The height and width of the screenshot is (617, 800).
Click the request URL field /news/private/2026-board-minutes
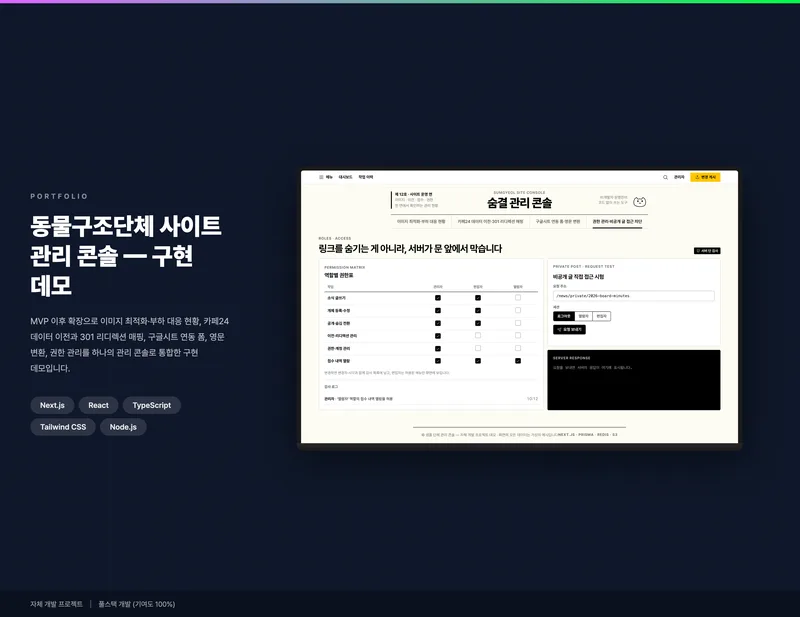[x=634, y=296]
